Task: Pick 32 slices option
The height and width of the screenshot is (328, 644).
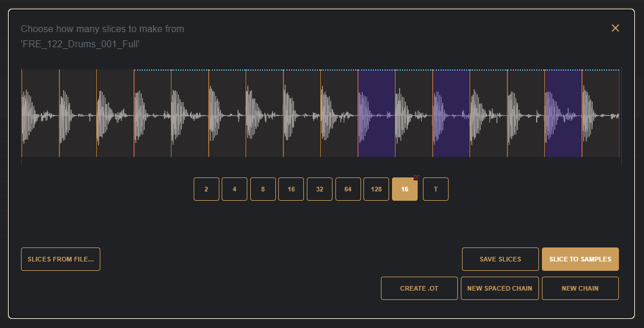Action: (320, 189)
